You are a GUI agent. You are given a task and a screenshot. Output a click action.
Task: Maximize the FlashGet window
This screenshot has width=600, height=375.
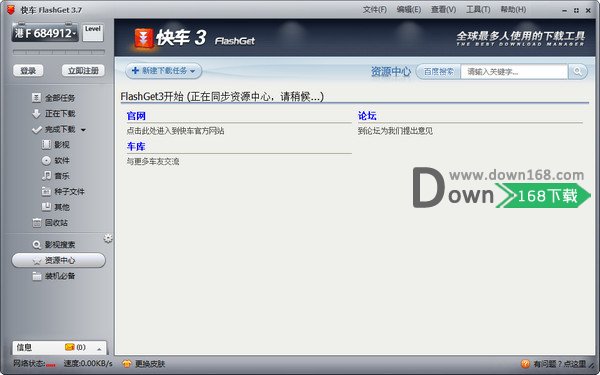point(576,11)
